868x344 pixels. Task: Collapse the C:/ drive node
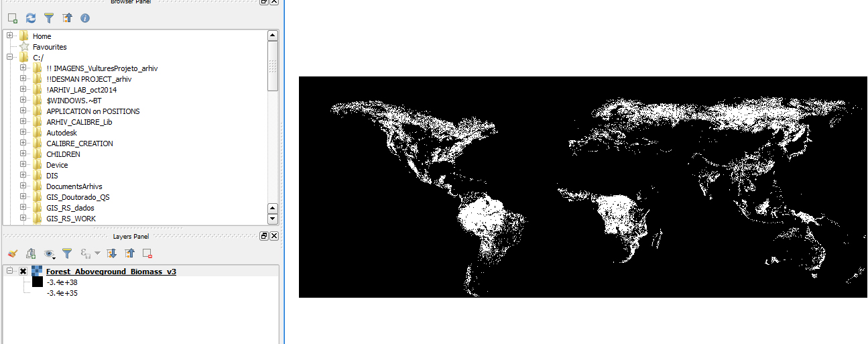point(9,57)
